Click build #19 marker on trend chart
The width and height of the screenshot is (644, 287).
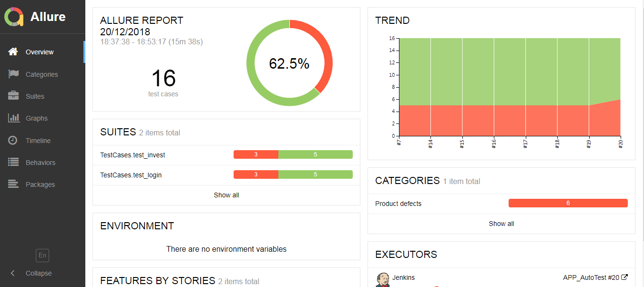(x=589, y=143)
